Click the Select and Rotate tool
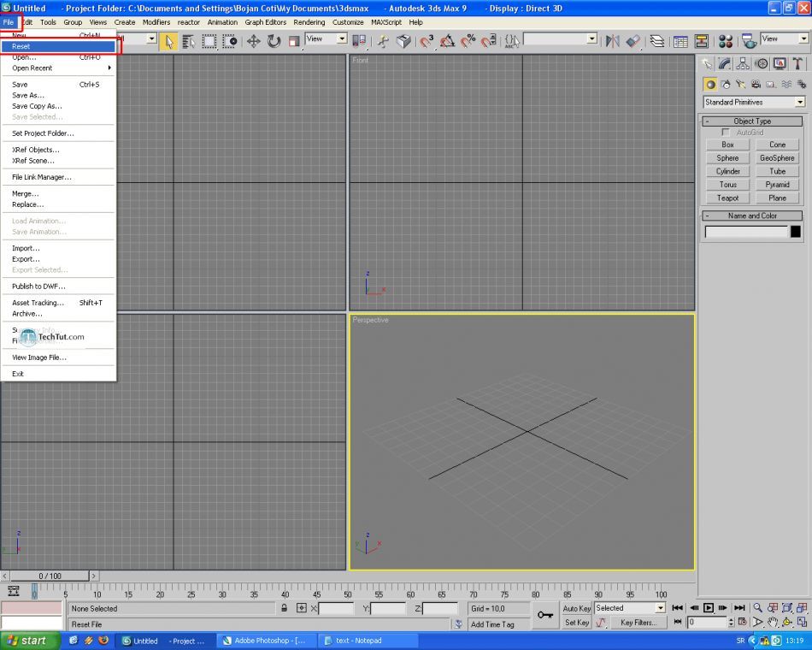Image resolution: width=812 pixels, height=650 pixels. point(274,41)
